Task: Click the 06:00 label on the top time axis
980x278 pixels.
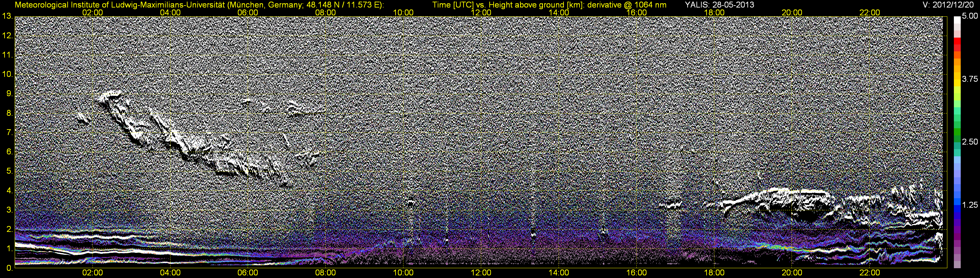Action: pyautogui.click(x=248, y=12)
